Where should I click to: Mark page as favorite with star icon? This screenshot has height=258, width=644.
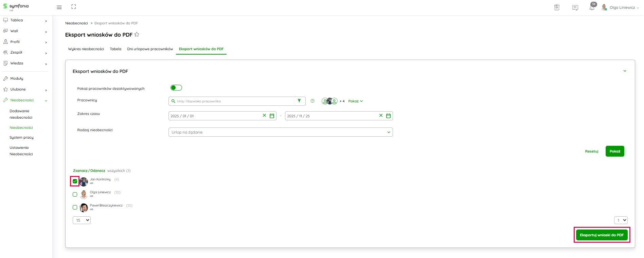[137, 35]
